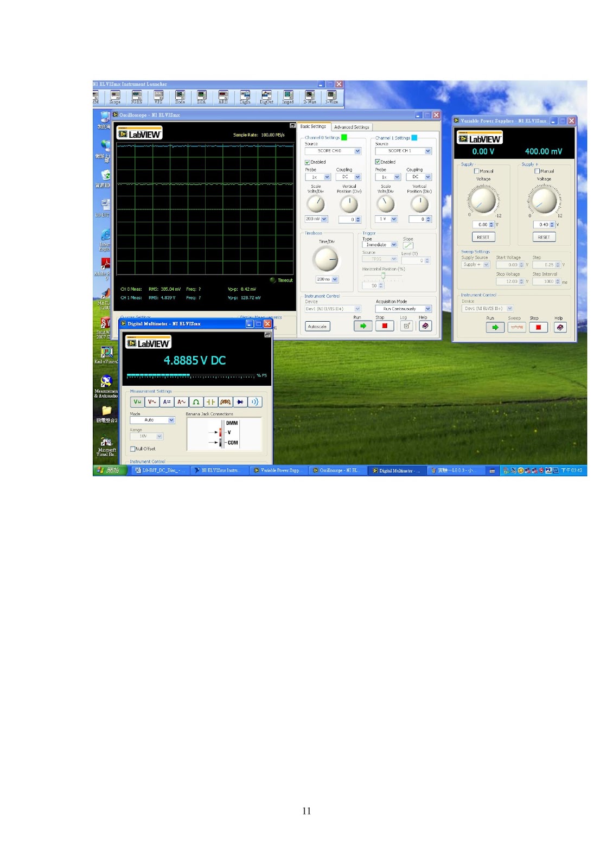Click the Timebase Time/Div knob
Image resolution: width=613 pixels, height=868 pixels.
click(x=325, y=259)
